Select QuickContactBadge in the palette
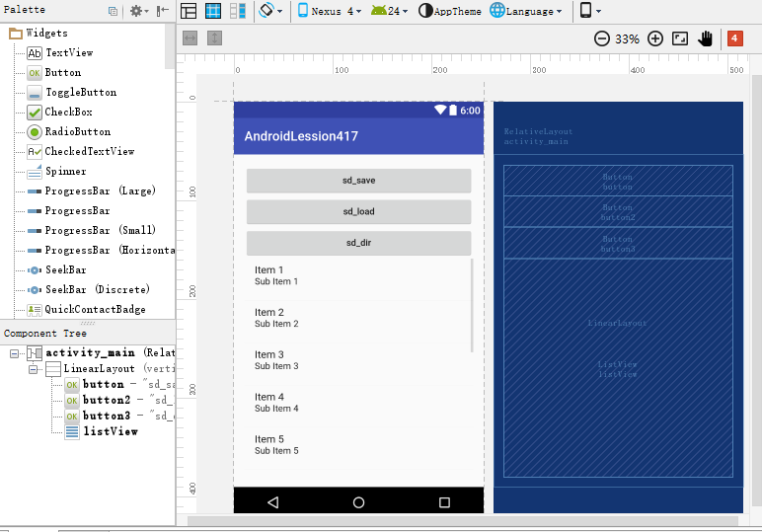This screenshot has width=762, height=532. [86, 310]
